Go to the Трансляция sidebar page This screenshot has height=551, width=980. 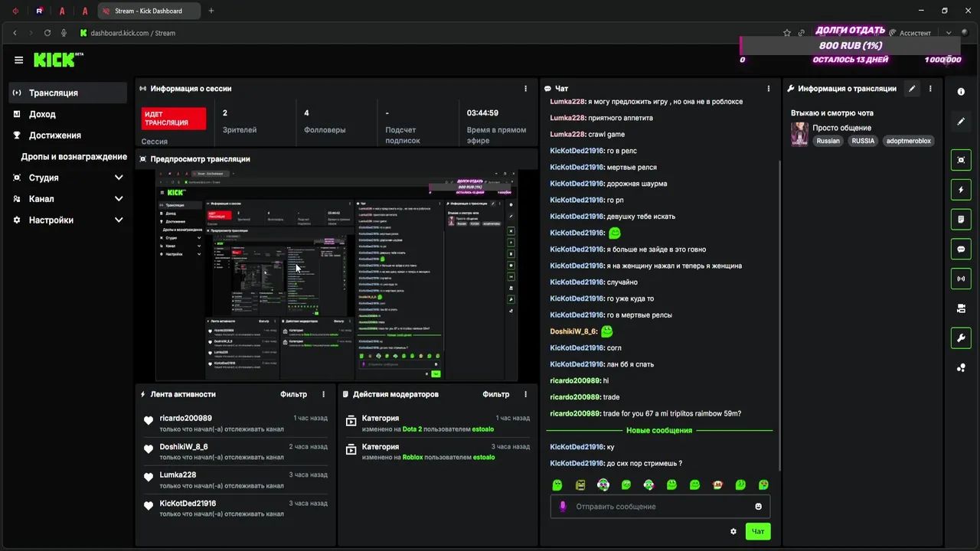pyautogui.click(x=68, y=93)
